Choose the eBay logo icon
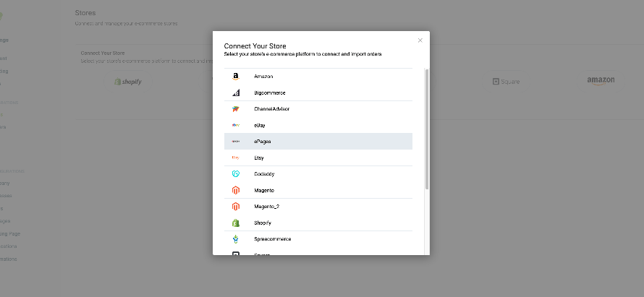The width and height of the screenshot is (644, 297). tap(235, 125)
